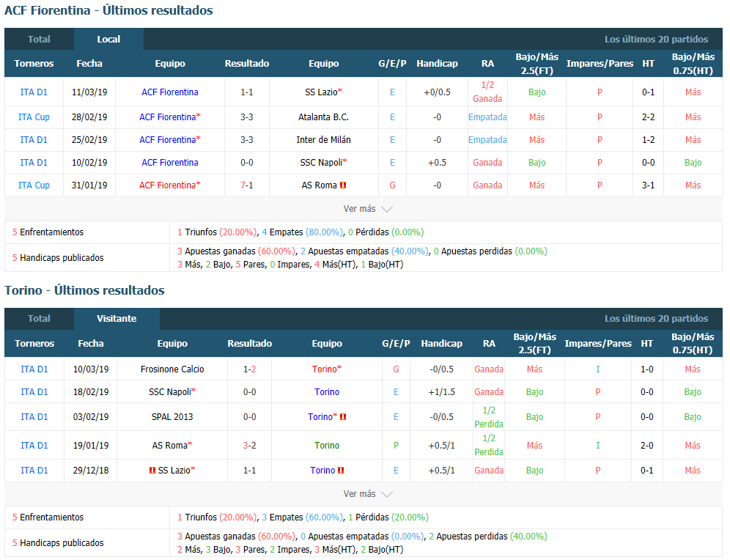
Task: Click the 3-2 result in the 19/01/19 row
Action: point(249,446)
